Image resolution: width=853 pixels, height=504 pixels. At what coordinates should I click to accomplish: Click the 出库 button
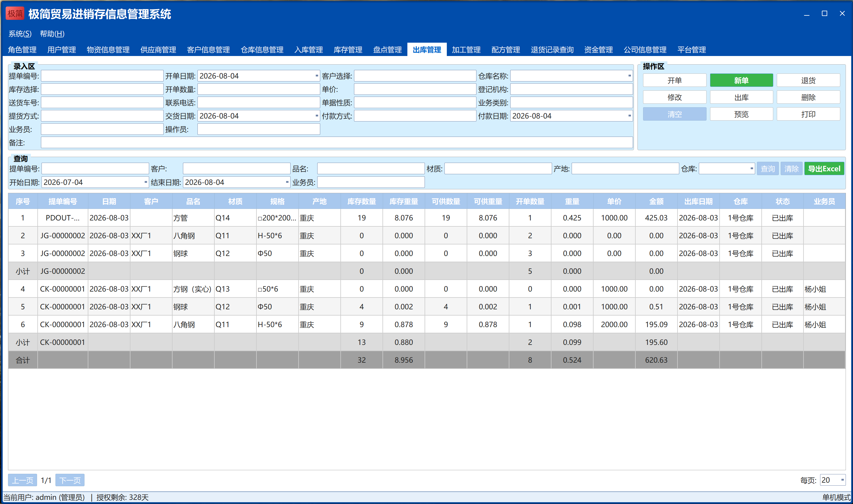pyautogui.click(x=741, y=97)
